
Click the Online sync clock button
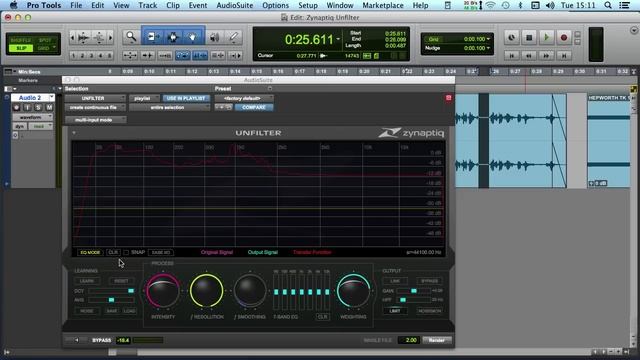pyautogui.click(x=511, y=38)
